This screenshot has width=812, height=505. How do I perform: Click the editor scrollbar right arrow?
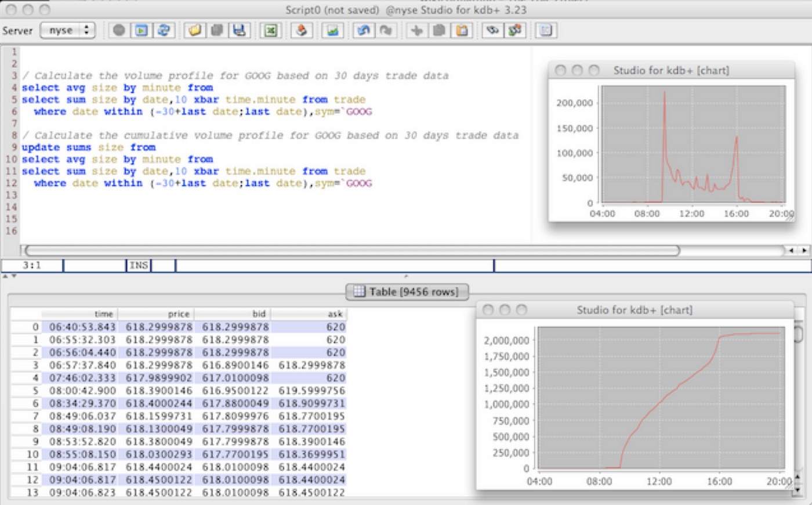point(804,250)
